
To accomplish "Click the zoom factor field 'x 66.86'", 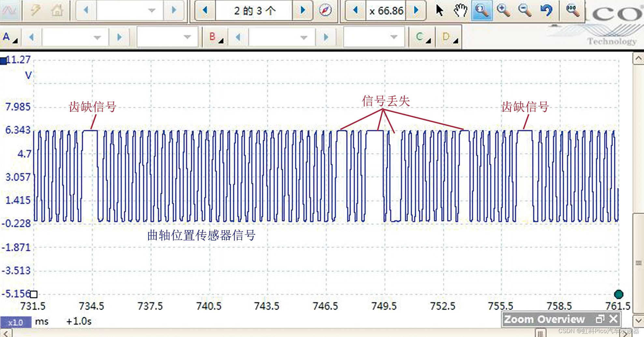I will (386, 11).
